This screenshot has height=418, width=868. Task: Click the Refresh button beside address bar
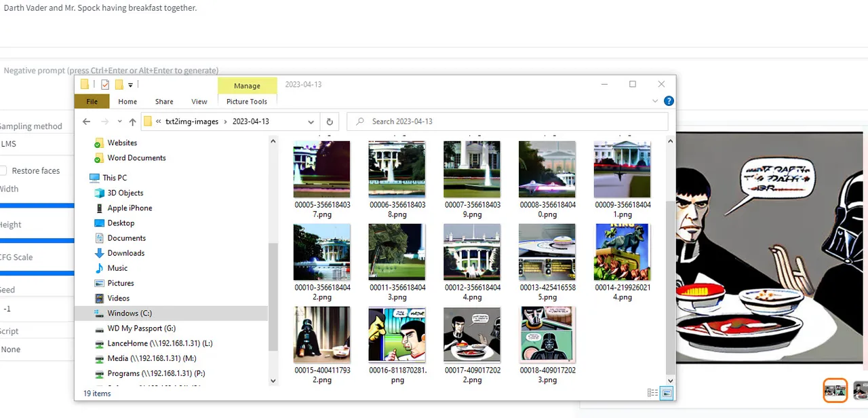(330, 121)
